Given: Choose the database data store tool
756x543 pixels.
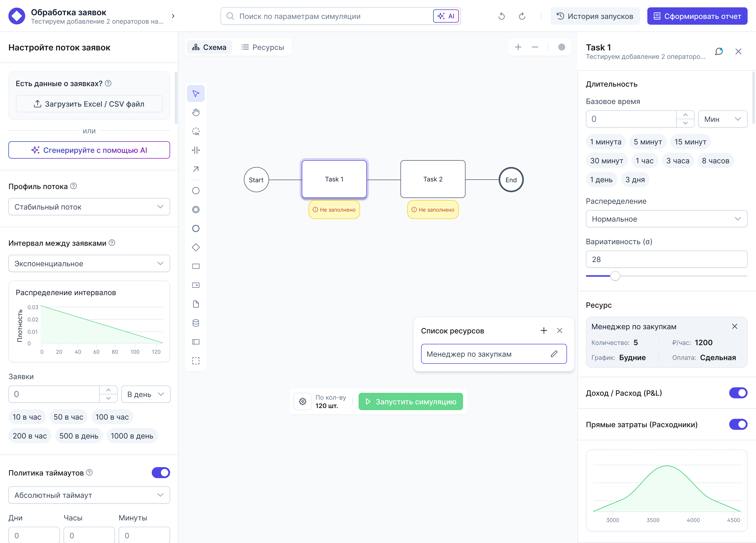Looking at the screenshot, I should coord(196,323).
